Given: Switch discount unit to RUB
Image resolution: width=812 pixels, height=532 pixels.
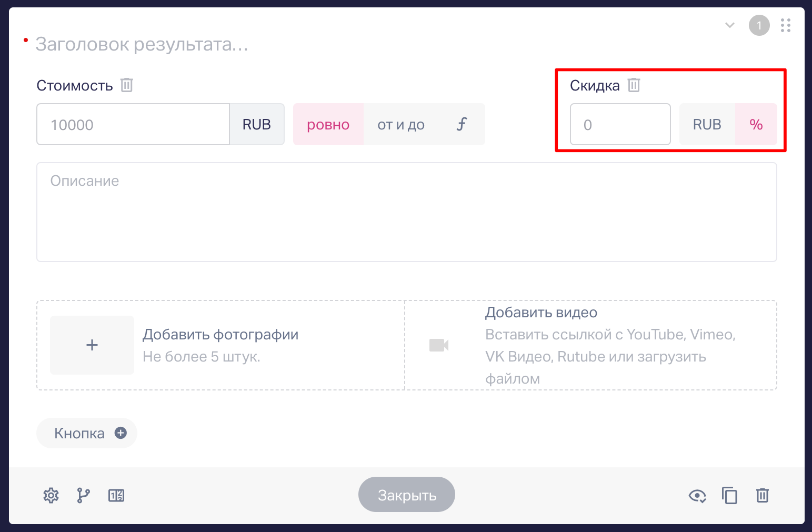Looking at the screenshot, I should [x=707, y=124].
